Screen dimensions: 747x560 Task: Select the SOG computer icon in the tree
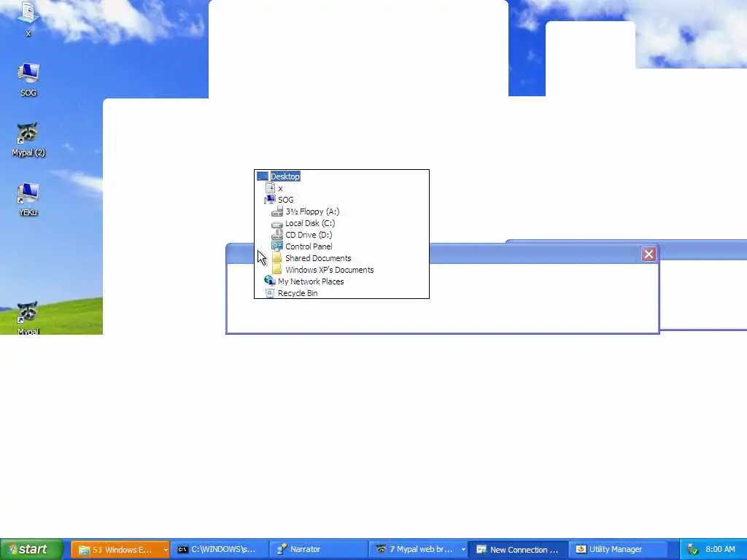(270, 200)
